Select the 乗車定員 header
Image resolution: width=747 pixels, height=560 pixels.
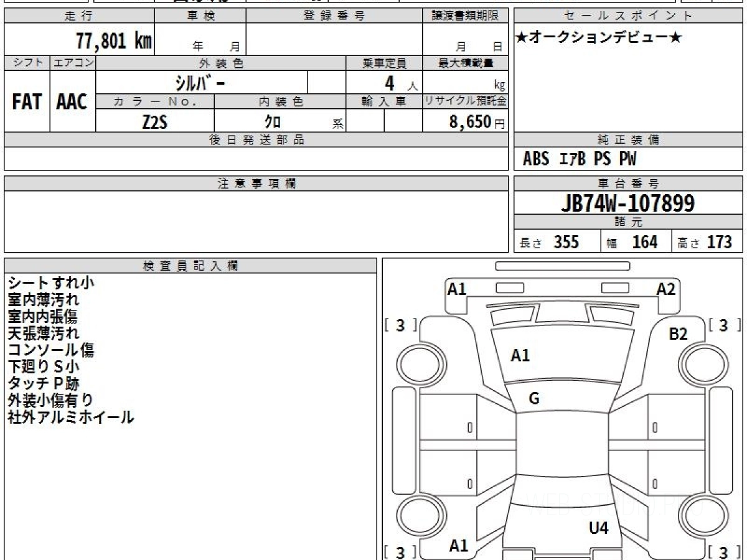tap(384, 63)
